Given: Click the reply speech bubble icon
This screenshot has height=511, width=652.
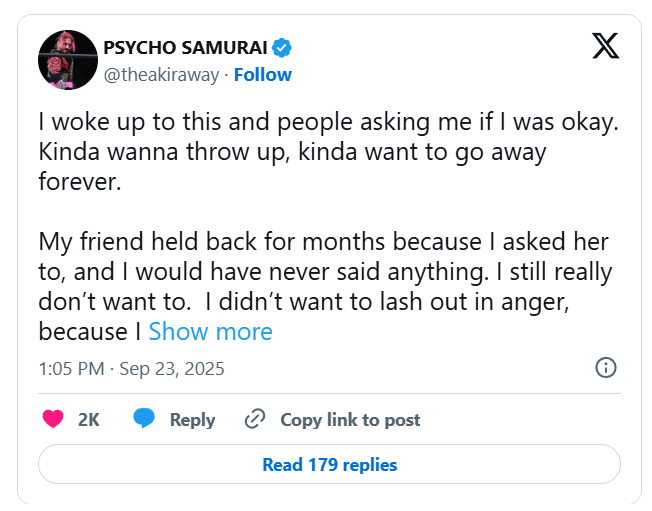Looking at the screenshot, I should 145,420.
